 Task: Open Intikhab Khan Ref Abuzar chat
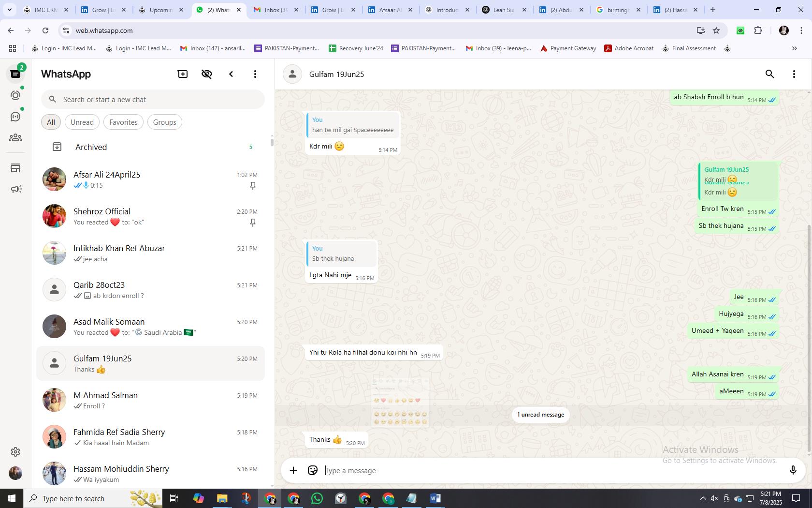tap(151, 253)
